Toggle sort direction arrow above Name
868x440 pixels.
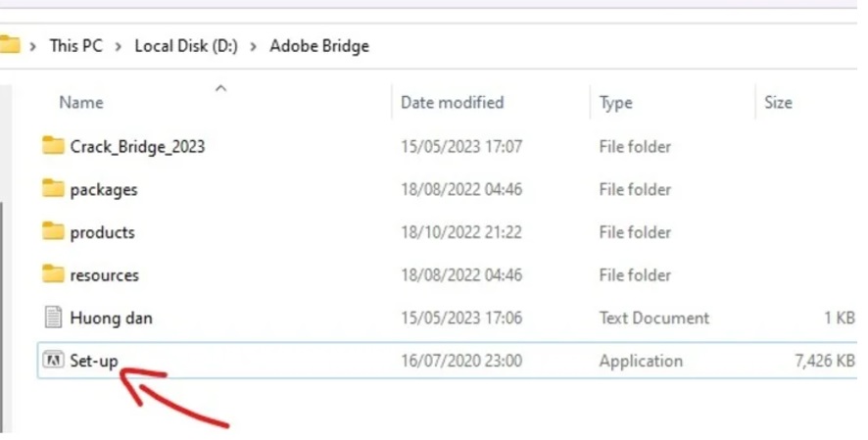[220, 88]
